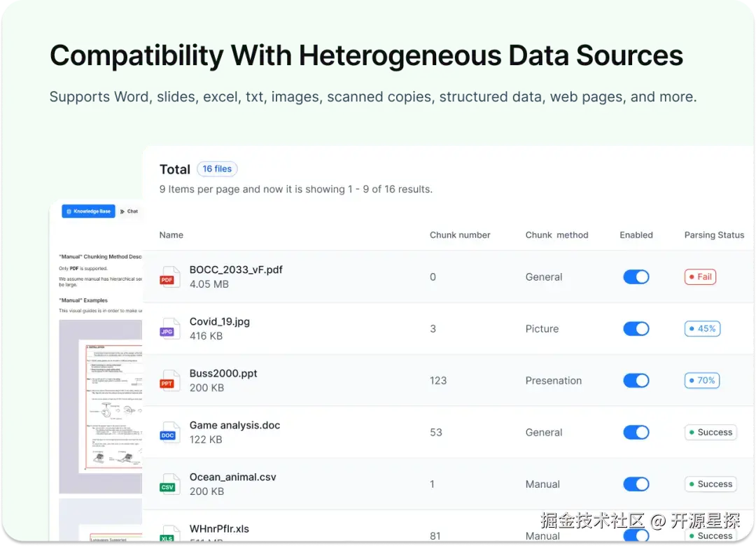Click the JPG icon for Covid_19.jpg
This screenshot has height=546, width=756.
[167, 328]
